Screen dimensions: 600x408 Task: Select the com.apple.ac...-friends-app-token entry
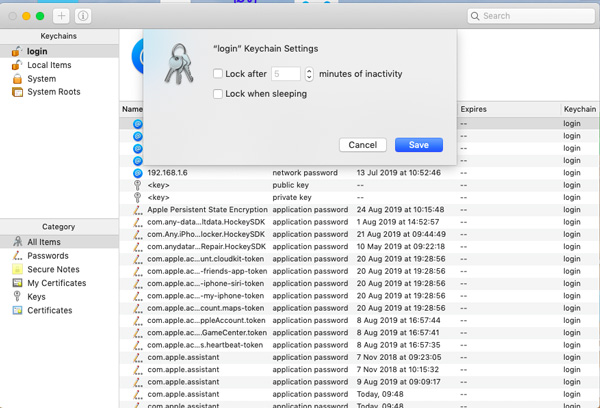[360, 271]
